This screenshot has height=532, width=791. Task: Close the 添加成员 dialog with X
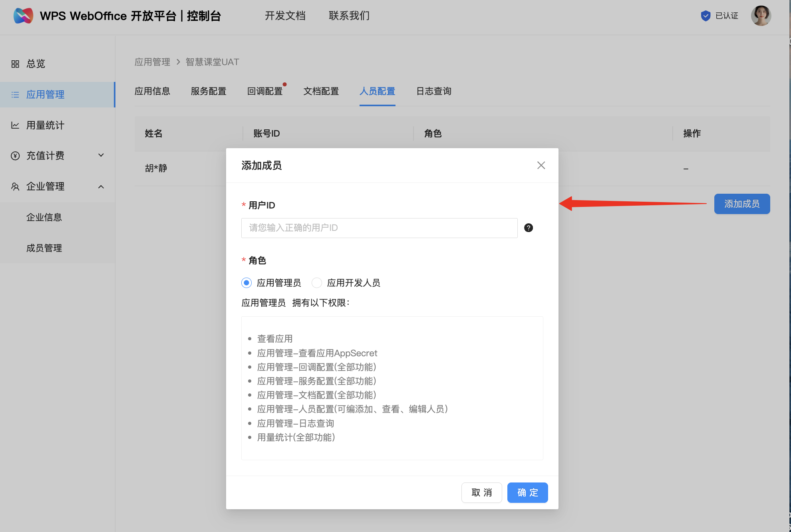click(x=541, y=165)
